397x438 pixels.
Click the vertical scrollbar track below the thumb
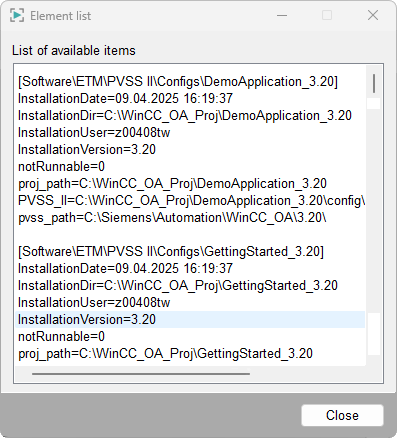[x=374, y=227]
